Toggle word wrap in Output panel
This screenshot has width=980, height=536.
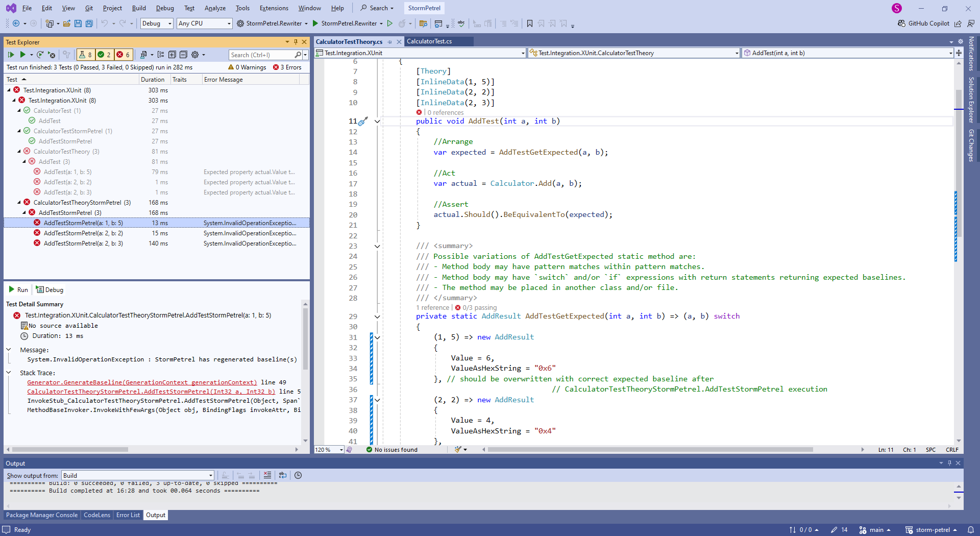pos(283,475)
